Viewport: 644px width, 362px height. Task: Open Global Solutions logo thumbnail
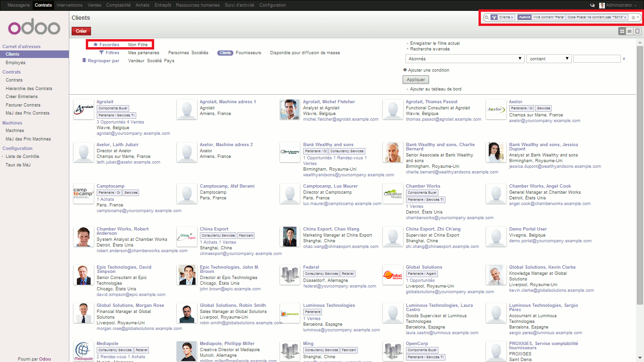pos(393,275)
